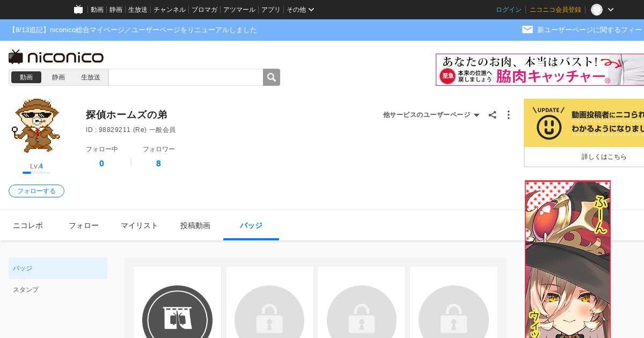Click the mail envelope icon in banner

point(528,30)
